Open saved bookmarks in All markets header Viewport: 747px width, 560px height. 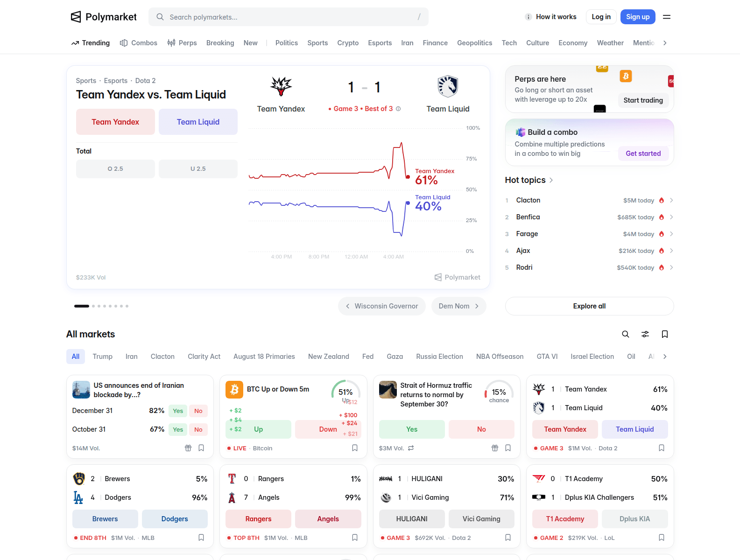665,334
